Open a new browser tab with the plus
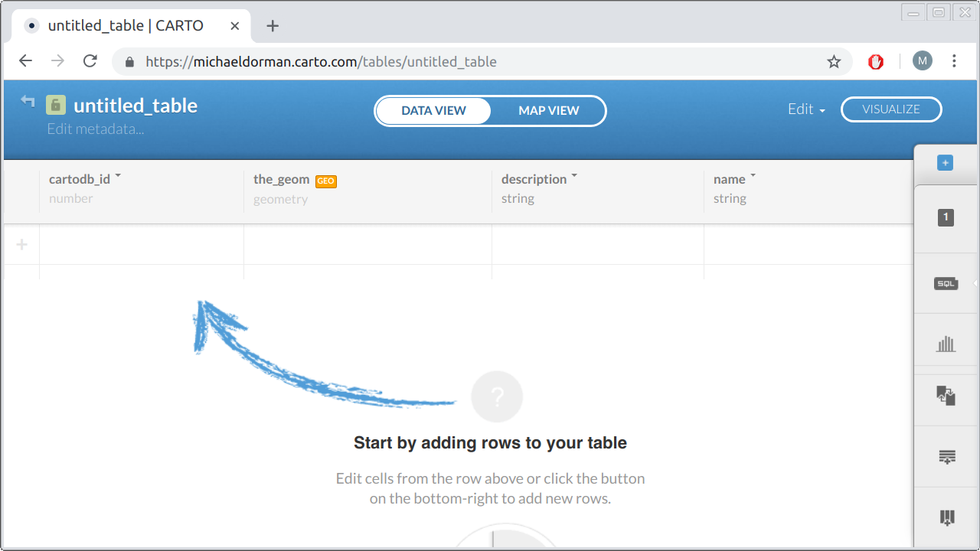The image size is (980, 551). [x=273, y=26]
